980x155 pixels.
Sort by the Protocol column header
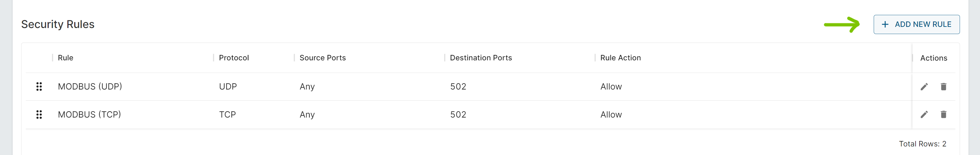click(233, 58)
